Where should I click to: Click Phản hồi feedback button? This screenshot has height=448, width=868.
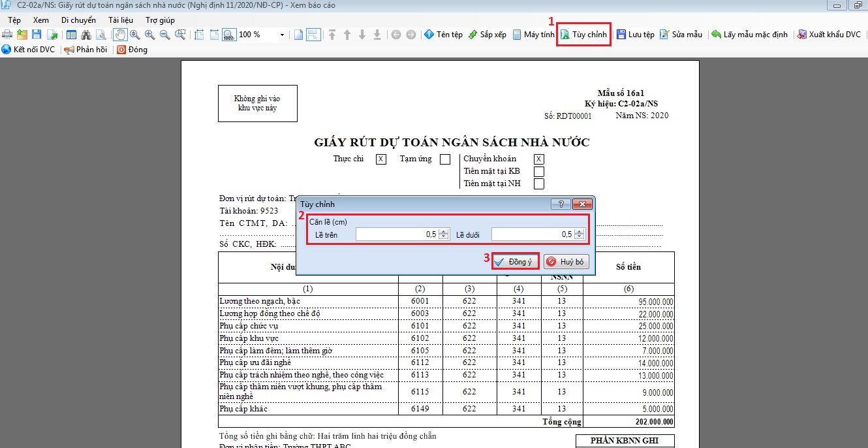click(x=85, y=50)
